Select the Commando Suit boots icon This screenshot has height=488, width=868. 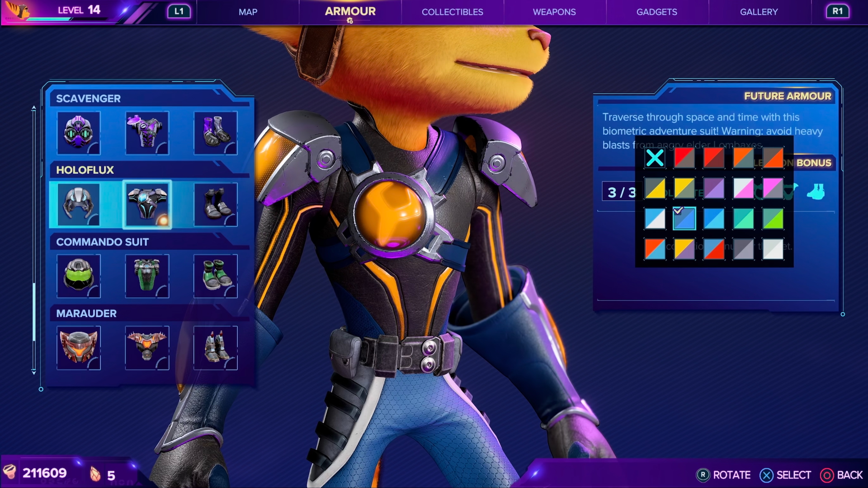tap(215, 276)
